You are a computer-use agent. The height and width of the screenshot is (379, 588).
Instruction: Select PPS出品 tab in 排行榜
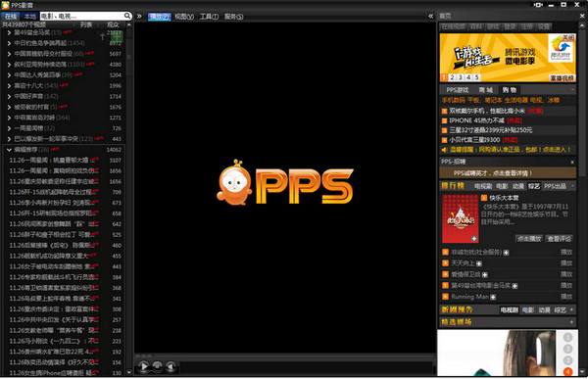pyautogui.click(x=555, y=186)
